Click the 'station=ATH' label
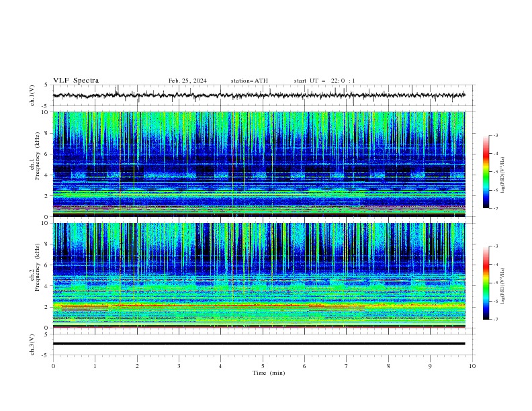This screenshot has width=532, height=411. pos(249,81)
